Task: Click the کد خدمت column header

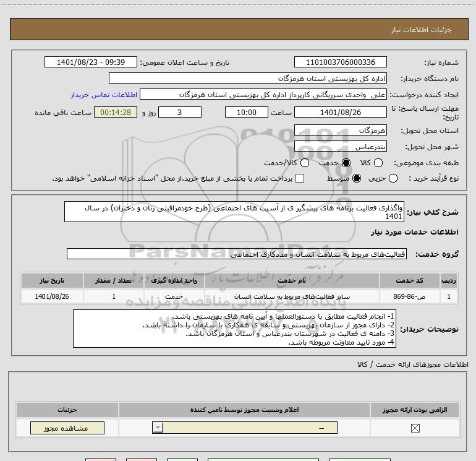Action: pos(409,280)
